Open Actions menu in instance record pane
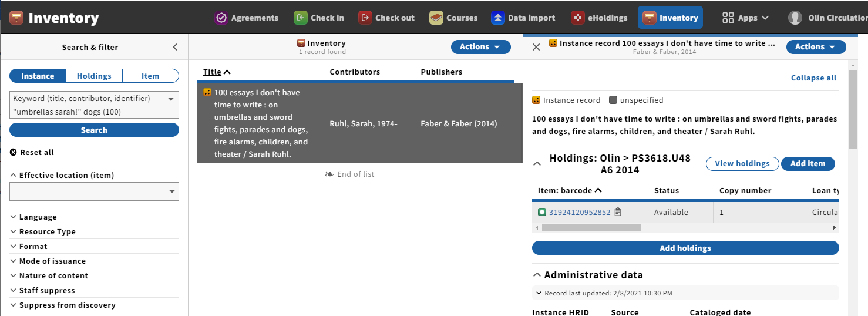 pyautogui.click(x=816, y=47)
